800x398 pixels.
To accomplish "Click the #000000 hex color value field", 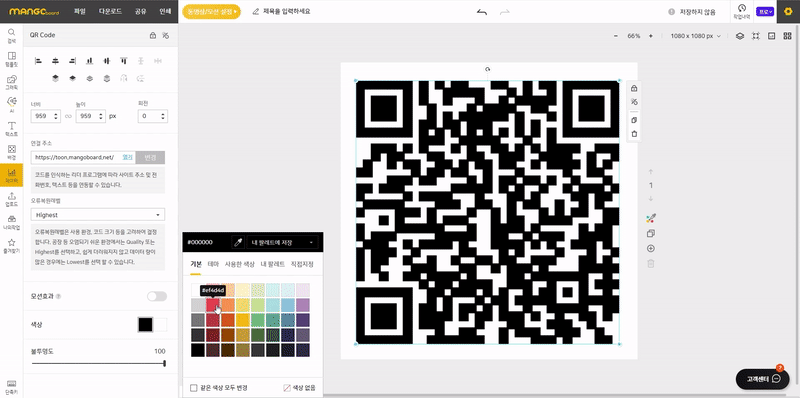I will pyautogui.click(x=200, y=242).
